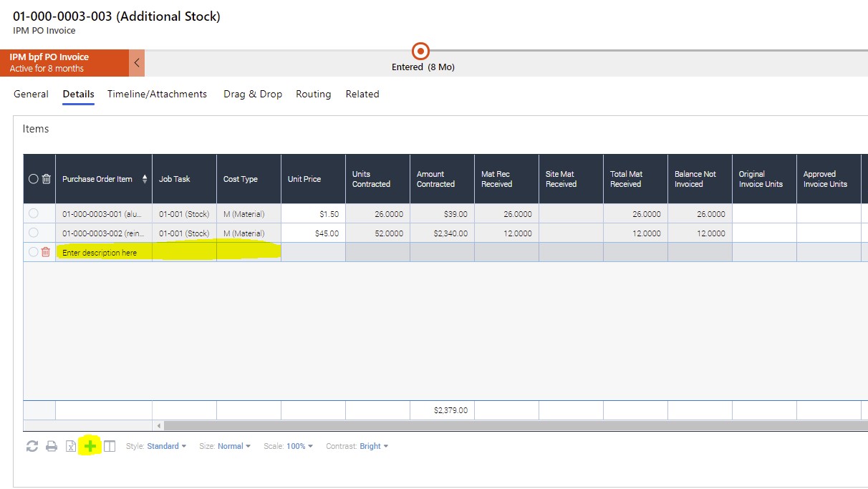
Task: Toggle the select-all circle in the header
Action: click(33, 179)
